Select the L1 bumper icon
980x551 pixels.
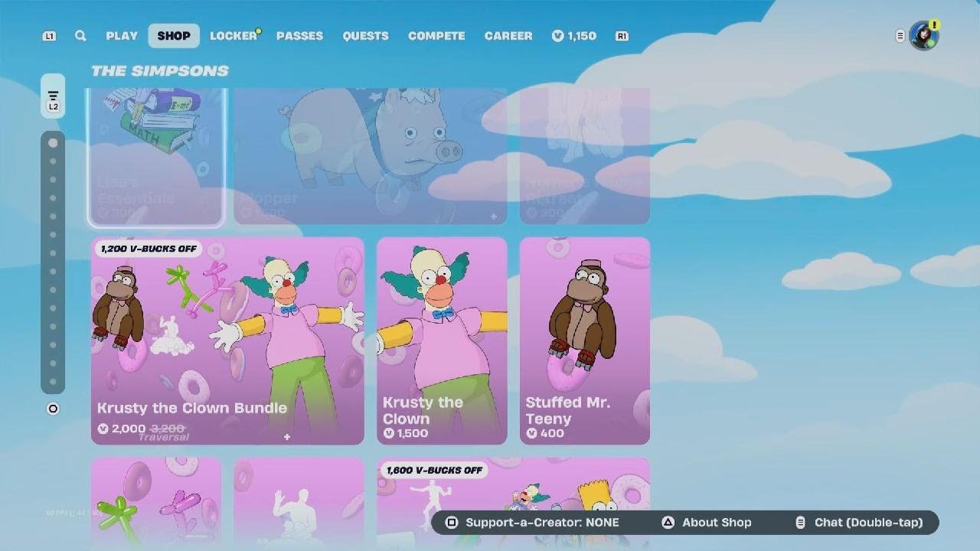49,36
